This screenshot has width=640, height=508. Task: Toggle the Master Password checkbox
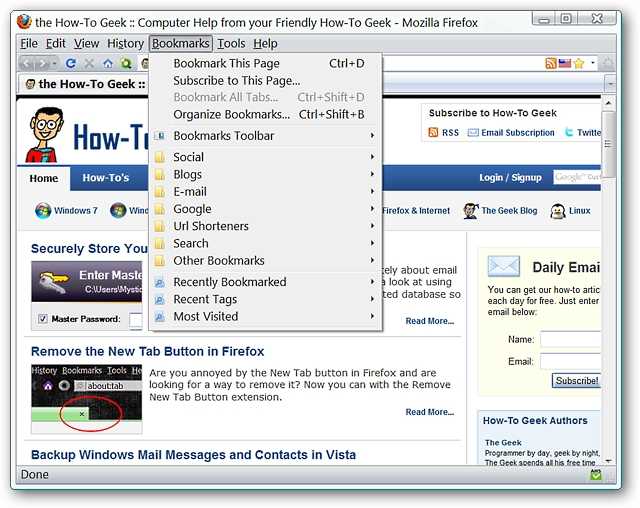click(x=43, y=319)
